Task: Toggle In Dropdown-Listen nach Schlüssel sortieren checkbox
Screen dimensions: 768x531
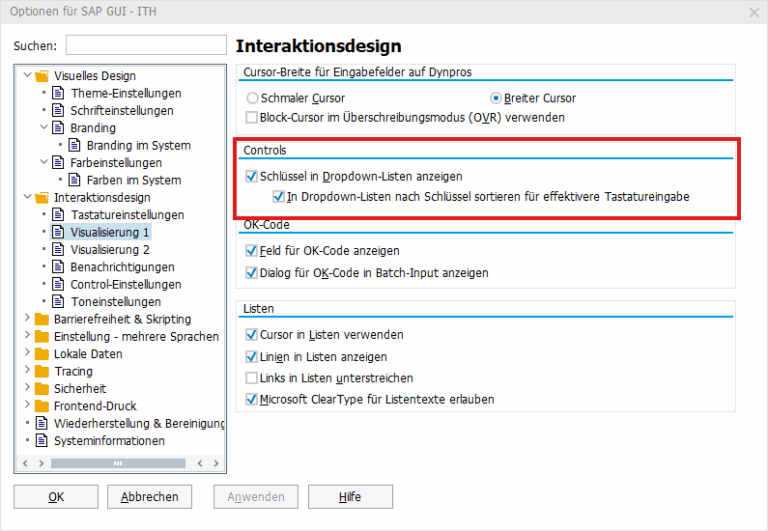Action: pos(279,197)
